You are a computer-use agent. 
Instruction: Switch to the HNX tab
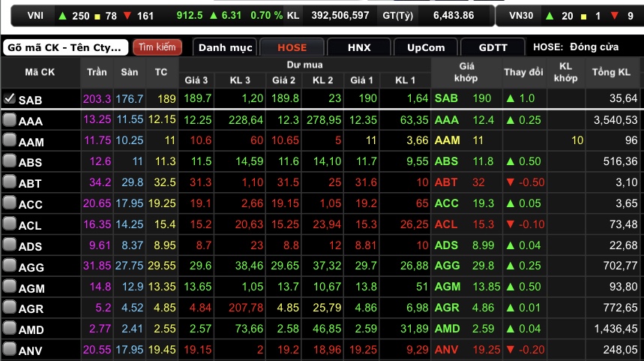tap(359, 47)
